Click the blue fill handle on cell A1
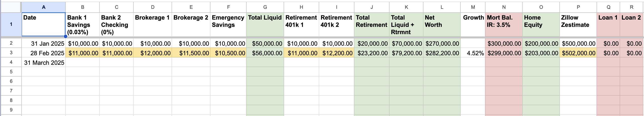 coord(65,36)
